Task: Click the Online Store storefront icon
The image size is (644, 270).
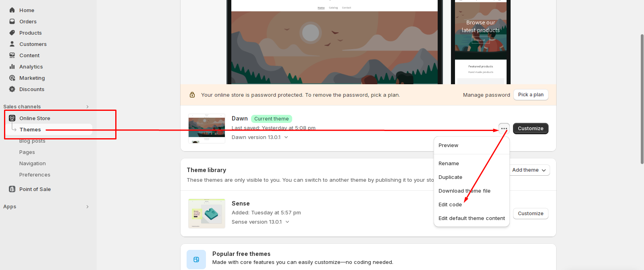Action: coord(12,118)
